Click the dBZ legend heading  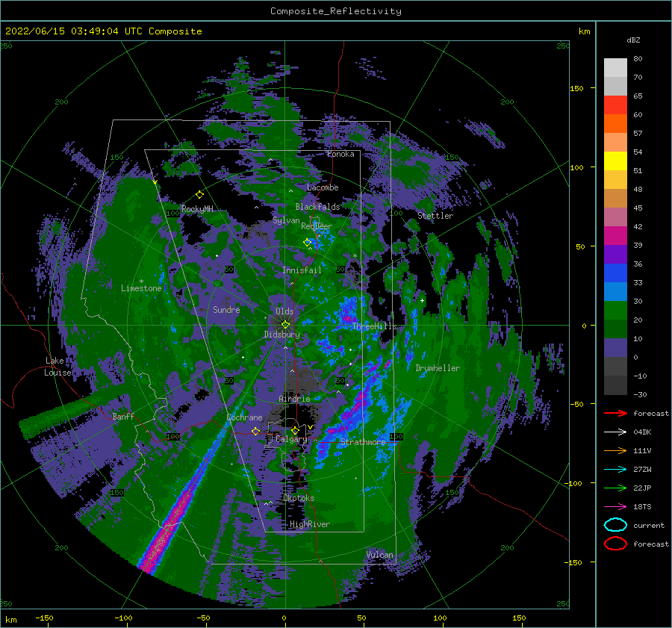pyautogui.click(x=633, y=40)
